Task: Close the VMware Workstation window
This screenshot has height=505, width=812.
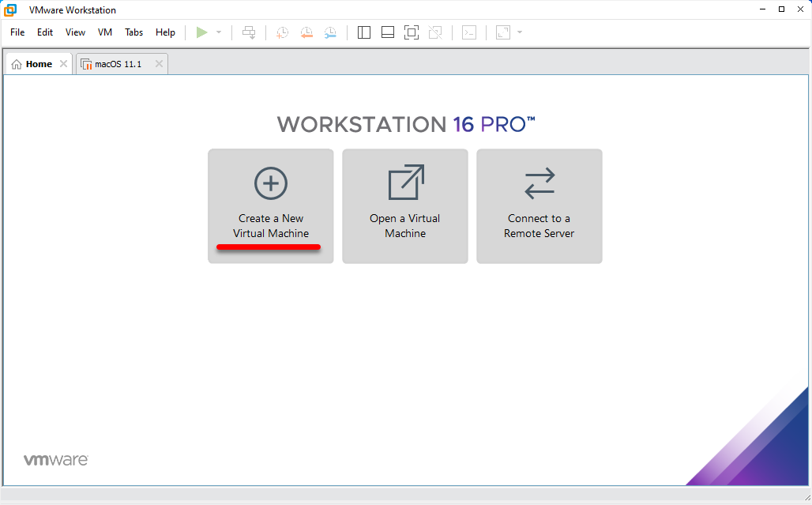Action: 800,9
